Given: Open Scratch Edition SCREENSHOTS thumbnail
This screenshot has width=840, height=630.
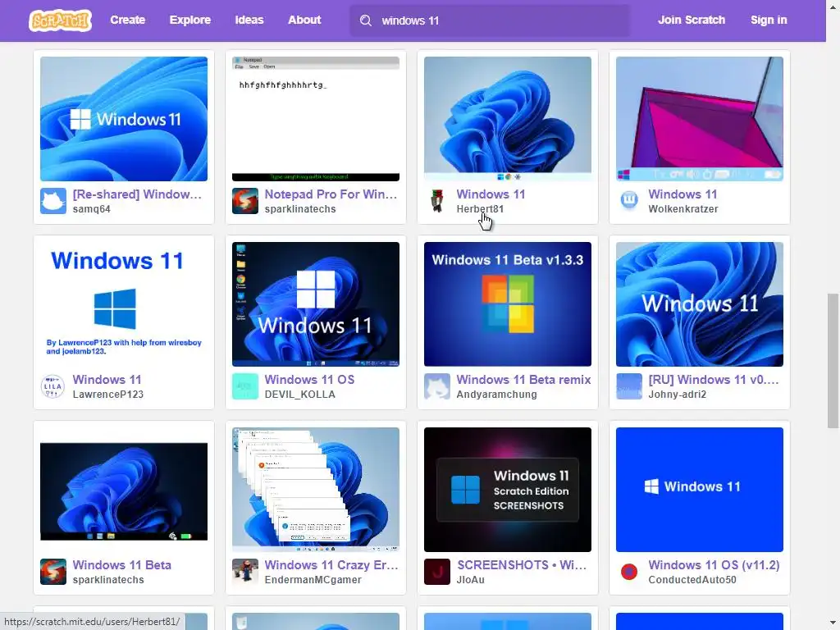Looking at the screenshot, I should 508,490.
